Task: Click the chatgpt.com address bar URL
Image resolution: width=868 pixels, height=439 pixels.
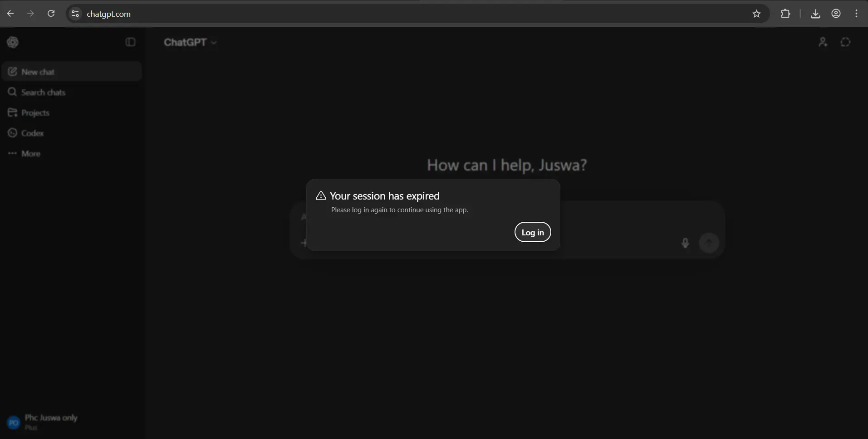Action: point(108,14)
